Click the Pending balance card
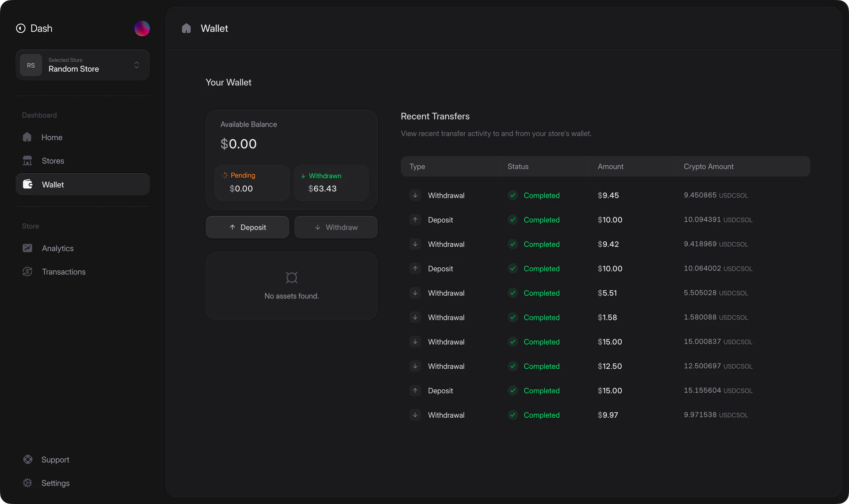The height and width of the screenshot is (504, 849). [x=252, y=183]
